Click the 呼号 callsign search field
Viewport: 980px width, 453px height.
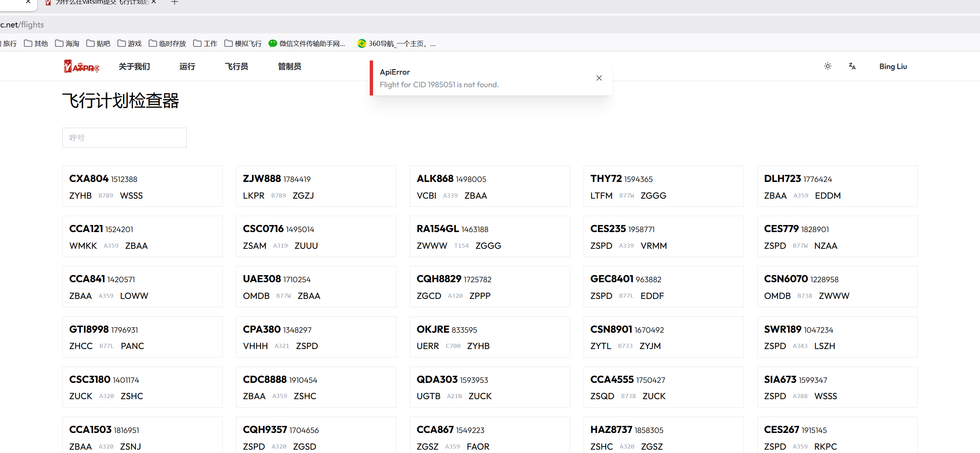click(x=124, y=138)
